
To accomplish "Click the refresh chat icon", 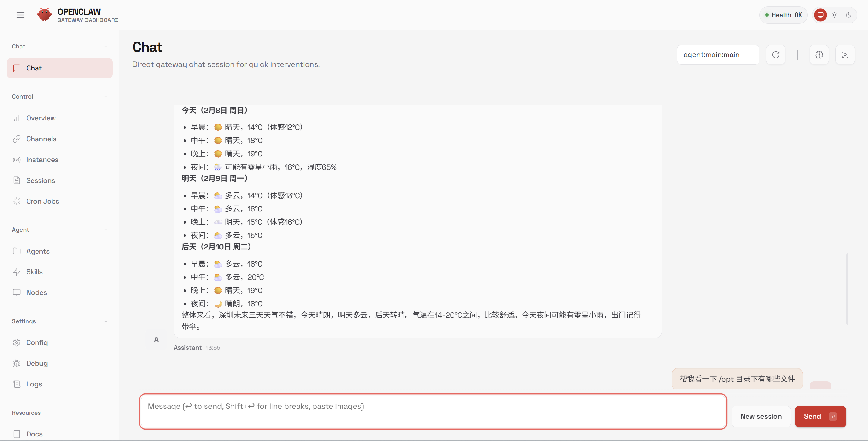I will (776, 55).
